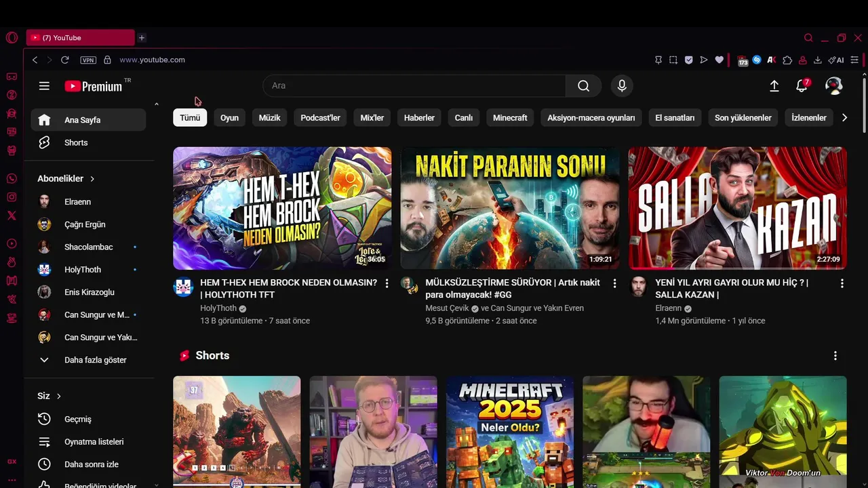
Task: Open the YouTube guide hamburger menu
Action: click(x=44, y=86)
